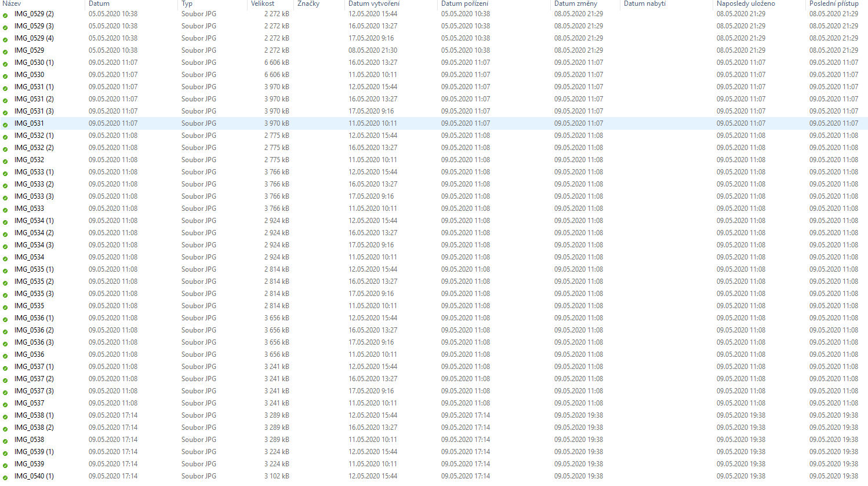868x486 pixels.
Task: Select file IMG_0537 (2)
Action: pyautogui.click(x=34, y=379)
